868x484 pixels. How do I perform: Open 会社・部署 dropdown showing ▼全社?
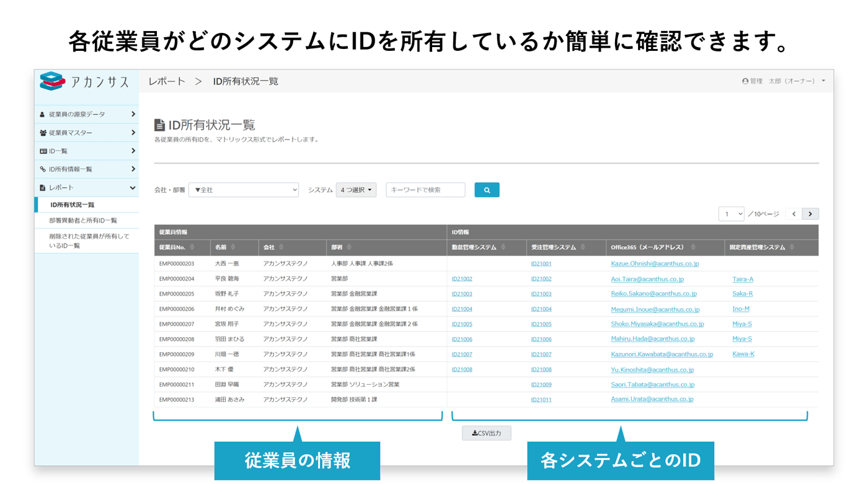[244, 190]
